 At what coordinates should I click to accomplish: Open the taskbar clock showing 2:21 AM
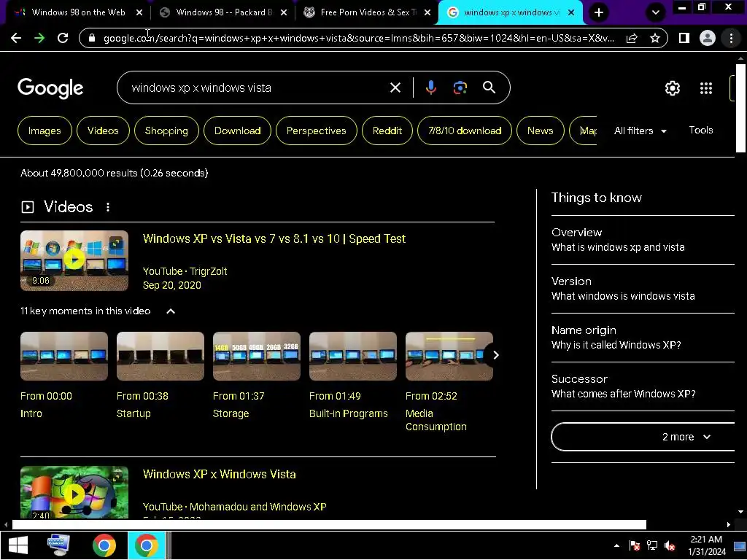[x=706, y=545]
